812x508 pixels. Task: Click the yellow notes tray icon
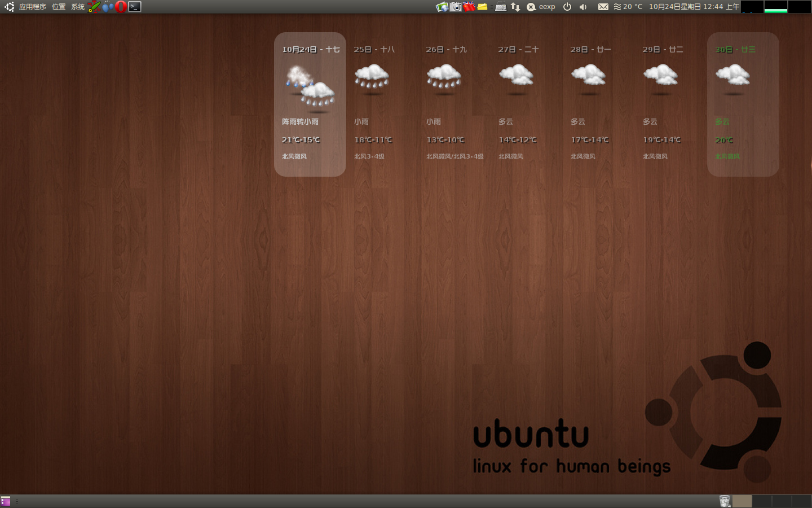[483, 7]
